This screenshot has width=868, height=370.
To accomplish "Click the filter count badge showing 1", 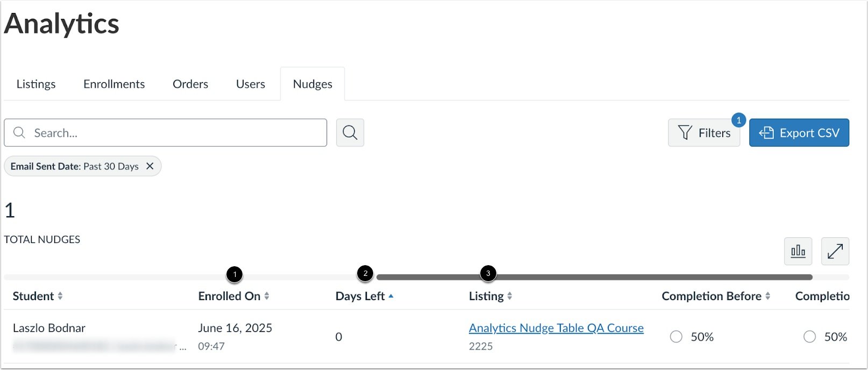I will (739, 120).
